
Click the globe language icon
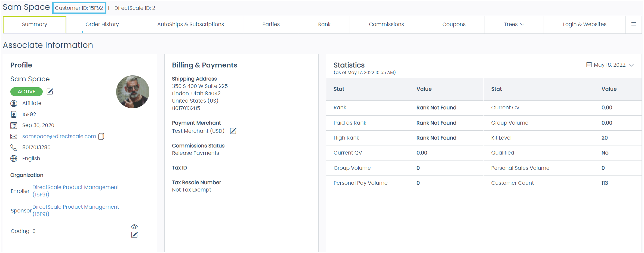point(14,159)
